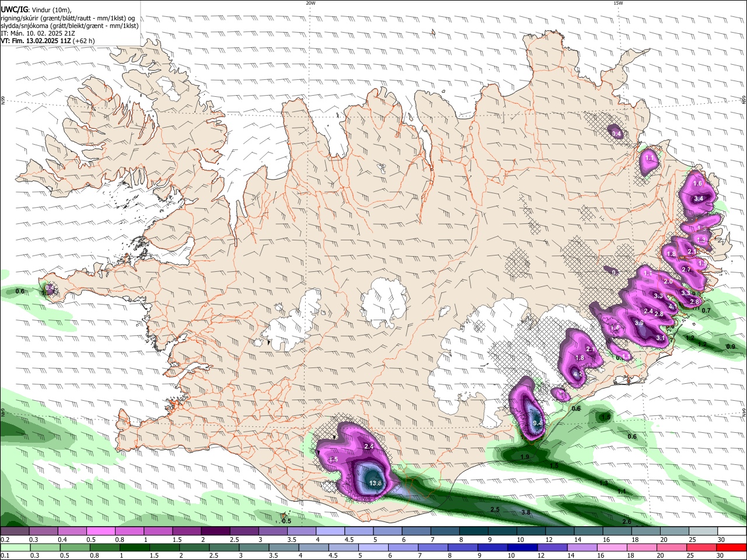Select the 20W longitude label at the top
Screen dimensions: 747x560
310,3
